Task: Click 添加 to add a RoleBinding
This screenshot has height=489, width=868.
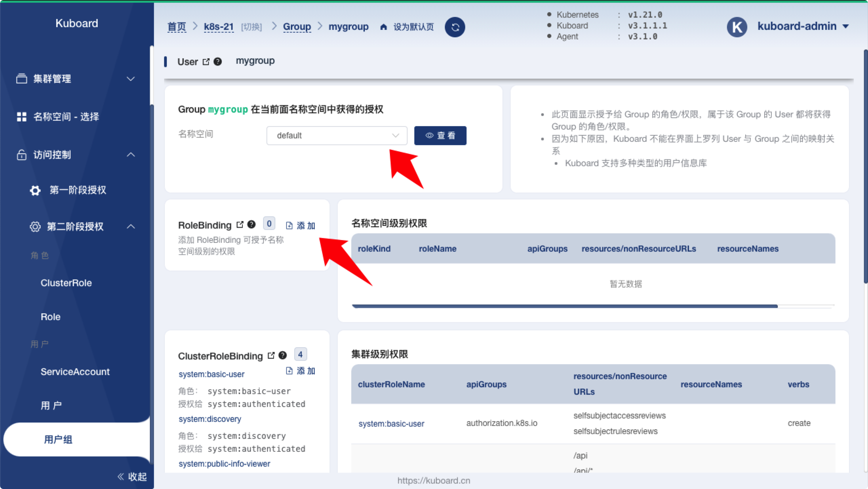Action: (300, 226)
